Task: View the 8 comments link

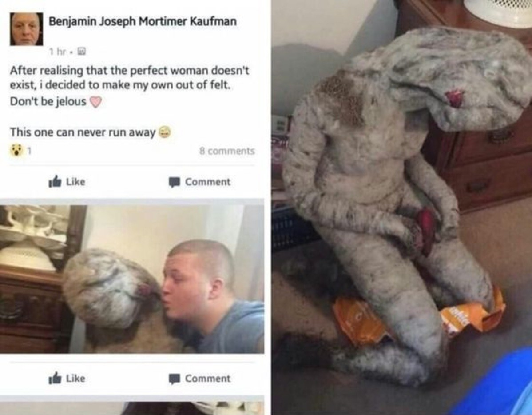Action: tap(227, 151)
